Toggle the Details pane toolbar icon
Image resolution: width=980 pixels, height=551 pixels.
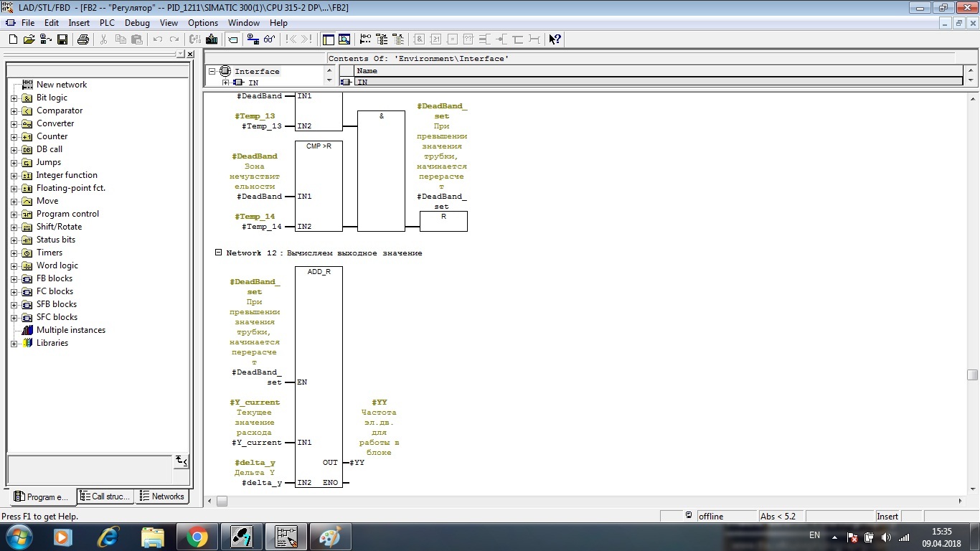(344, 39)
